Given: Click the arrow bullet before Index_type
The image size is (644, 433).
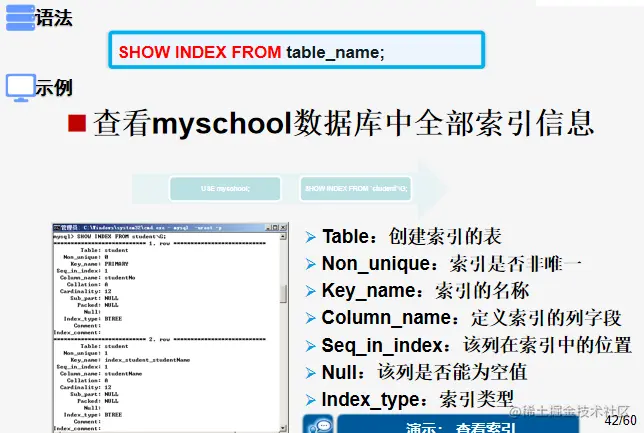Looking at the screenshot, I should [x=310, y=400].
